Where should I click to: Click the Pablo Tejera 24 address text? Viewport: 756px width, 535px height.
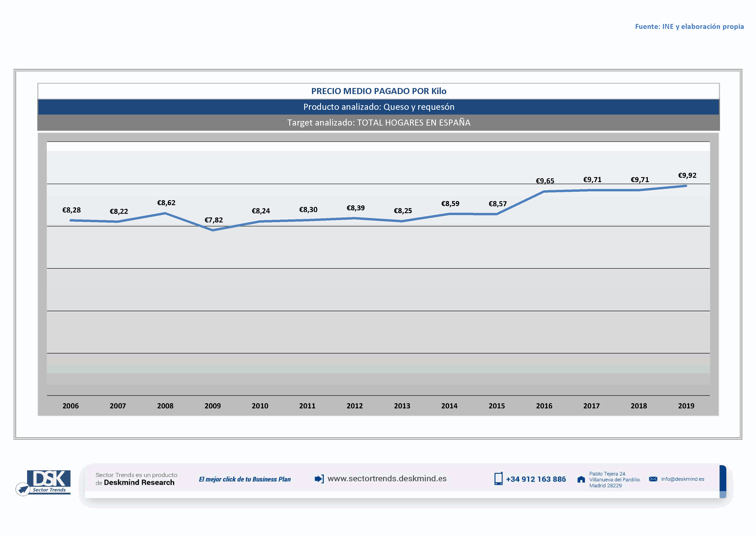(x=607, y=474)
